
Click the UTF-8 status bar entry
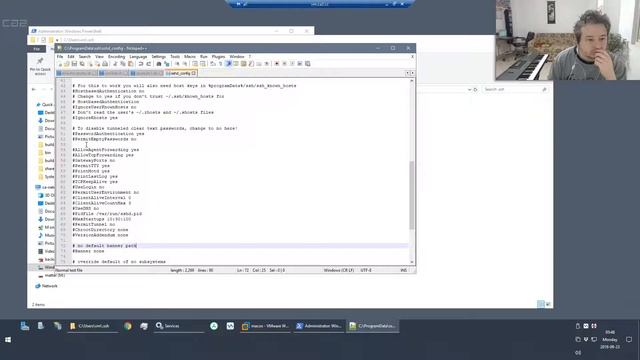pyautogui.click(x=366, y=270)
